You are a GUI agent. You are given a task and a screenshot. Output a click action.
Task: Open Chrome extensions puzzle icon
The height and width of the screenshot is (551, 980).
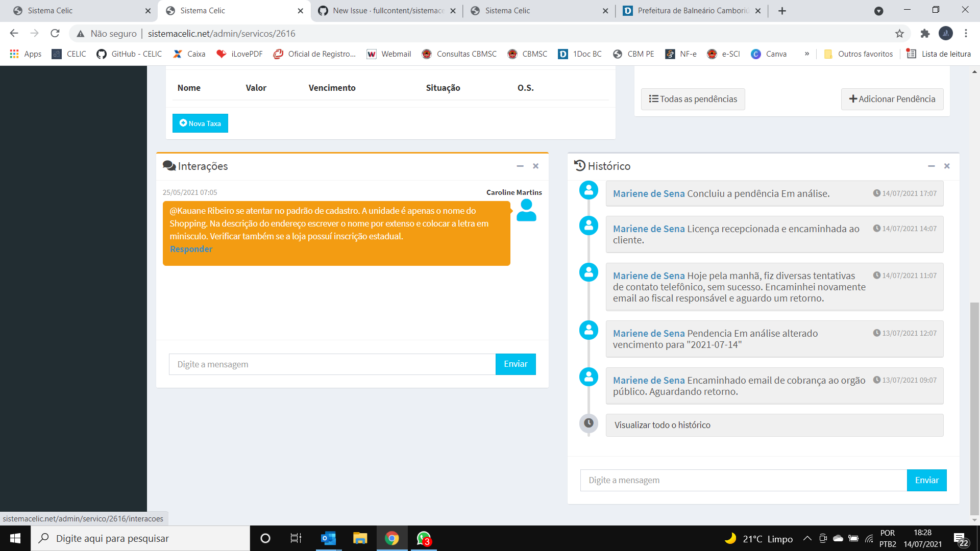(x=925, y=34)
